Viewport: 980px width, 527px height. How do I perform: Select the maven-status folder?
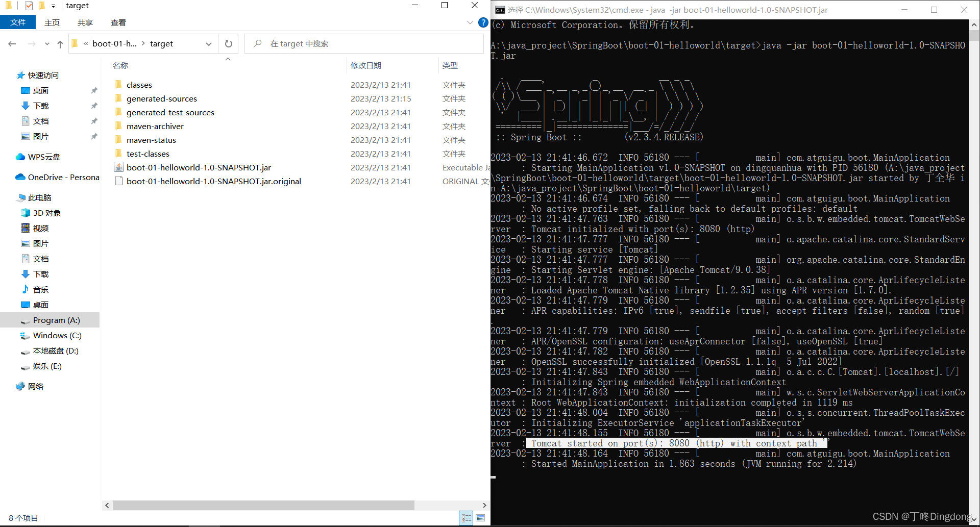coord(151,140)
